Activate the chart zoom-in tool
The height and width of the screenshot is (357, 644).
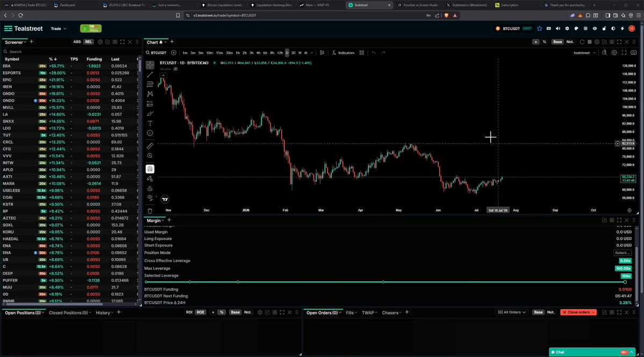(150, 156)
